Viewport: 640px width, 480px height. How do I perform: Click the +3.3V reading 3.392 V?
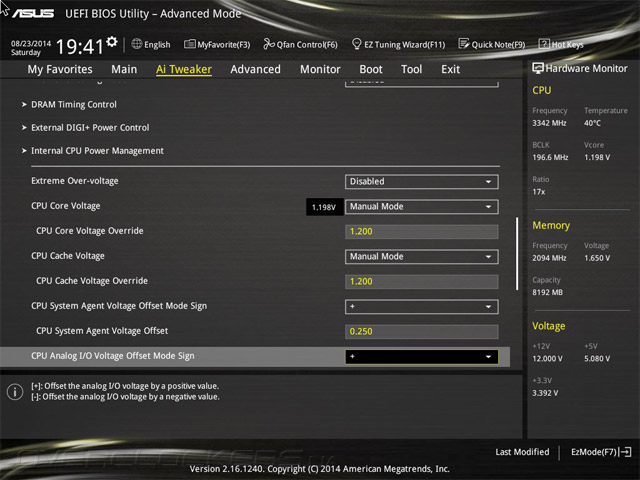coord(545,393)
